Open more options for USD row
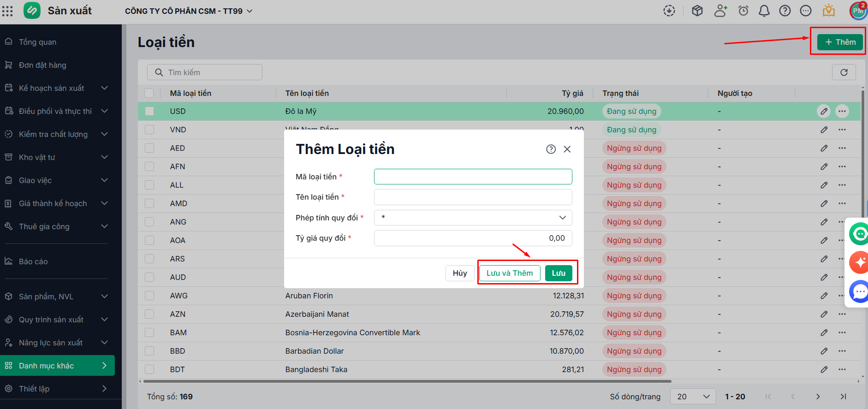 click(842, 111)
